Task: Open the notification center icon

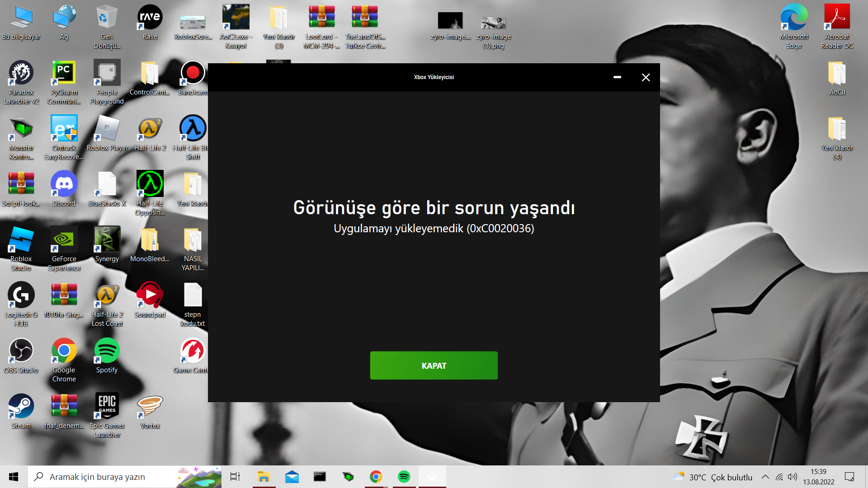Action: click(849, 477)
